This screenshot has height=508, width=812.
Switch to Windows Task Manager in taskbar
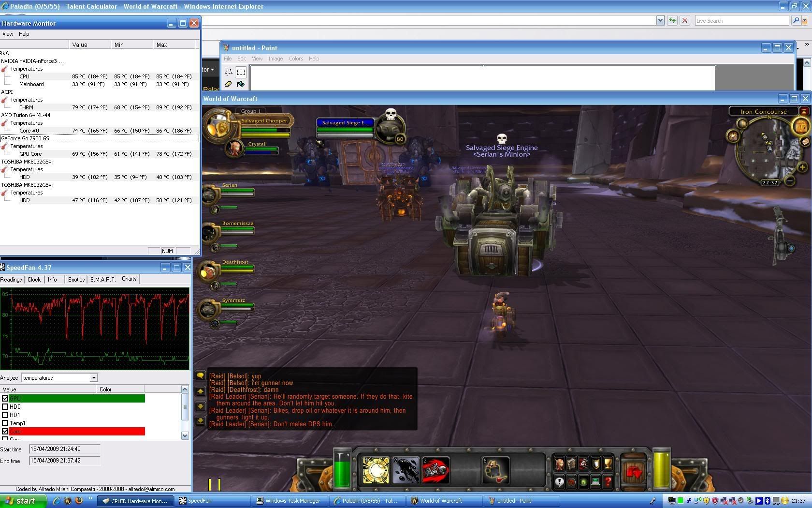coord(289,501)
